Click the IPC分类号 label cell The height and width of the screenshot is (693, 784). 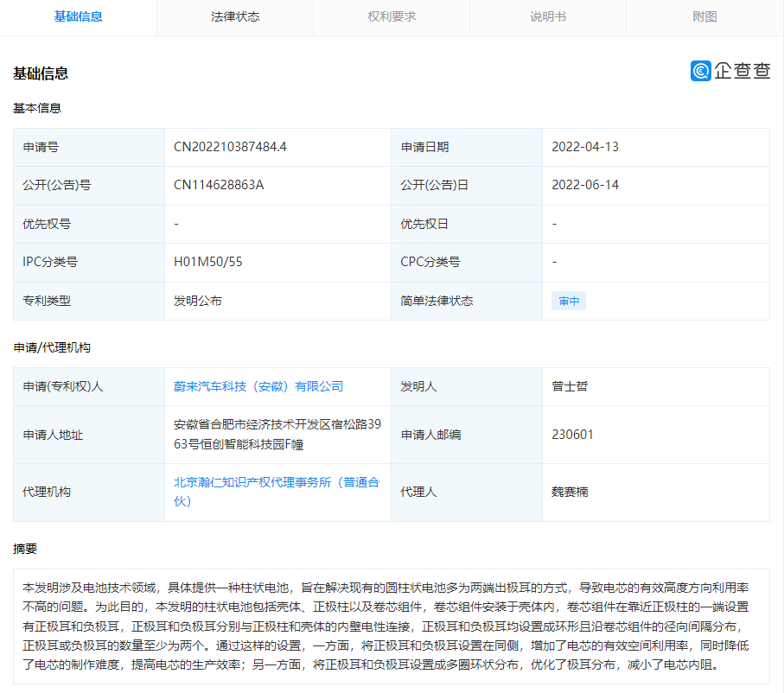[x=89, y=262]
